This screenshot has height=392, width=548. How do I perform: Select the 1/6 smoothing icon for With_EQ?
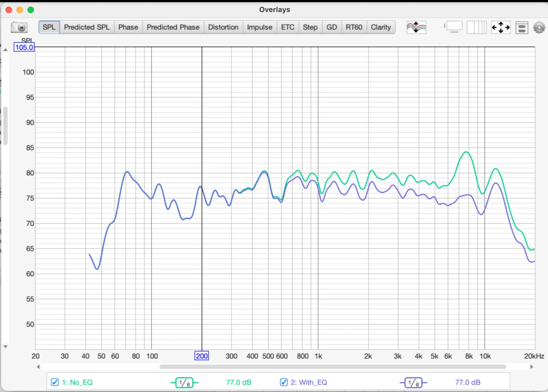coord(413,382)
